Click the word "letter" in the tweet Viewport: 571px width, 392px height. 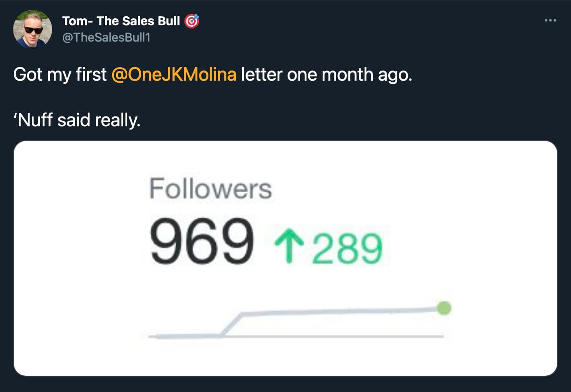[x=261, y=75]
